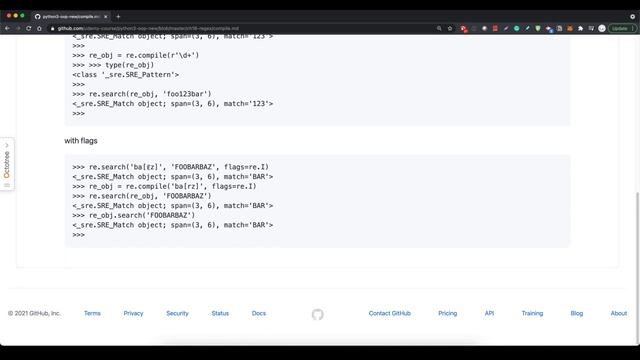Open the Terms footer link

tap(92, 313)
